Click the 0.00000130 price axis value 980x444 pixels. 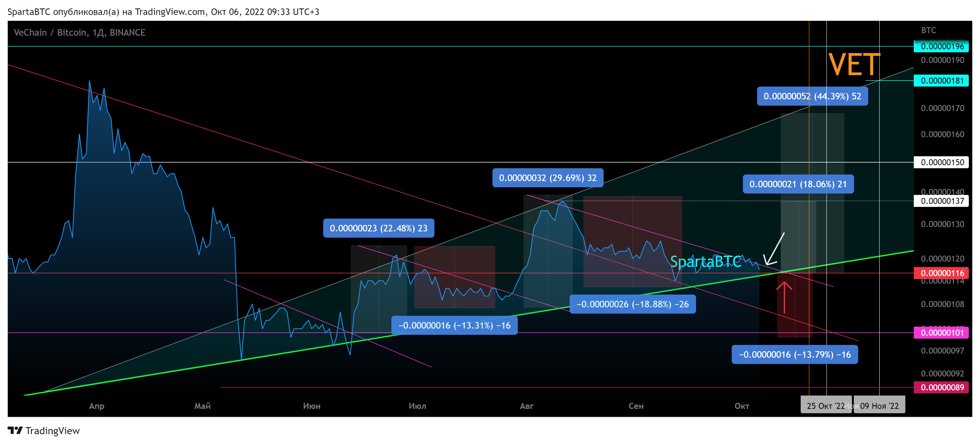click(942, 224)
